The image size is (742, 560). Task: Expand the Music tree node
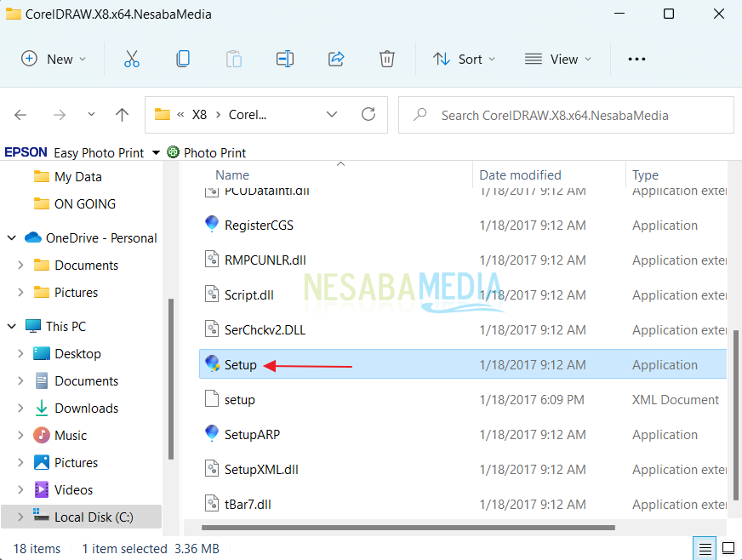tap(20, 435)
